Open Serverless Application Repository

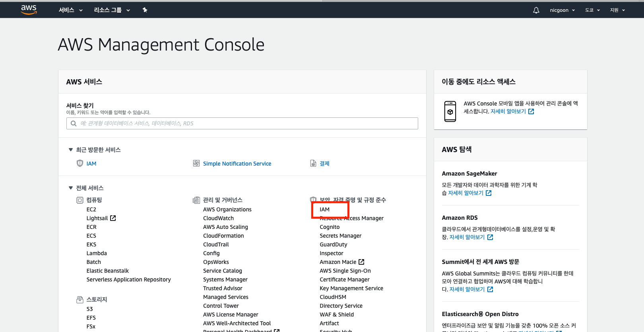tap(129, 279)
